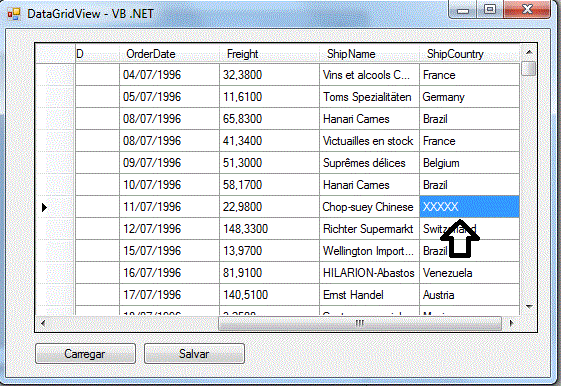Select the Austria ShipCountry cell
Image resolution: width=561 pixels, height=386 pixels.
pos(469,295)
